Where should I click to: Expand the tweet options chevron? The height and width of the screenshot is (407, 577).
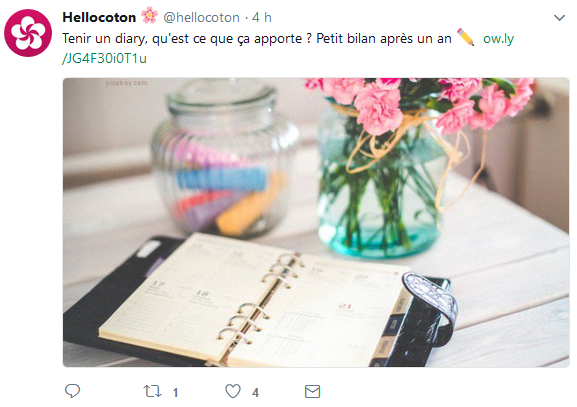559,18
